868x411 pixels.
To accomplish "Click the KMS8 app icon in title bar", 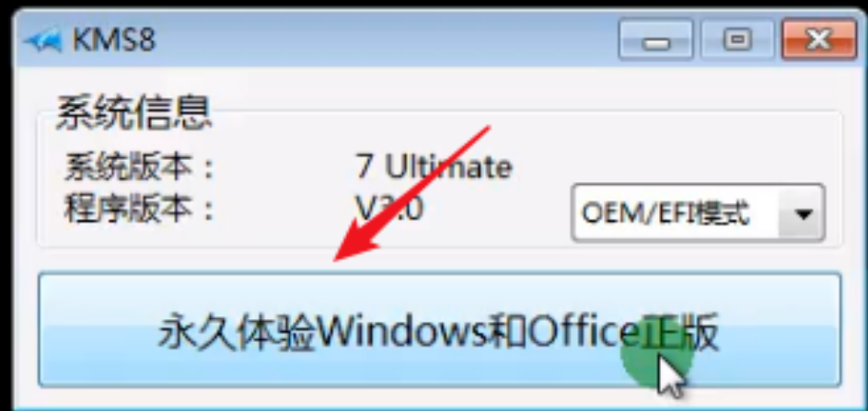I will [x=42, y=41].
